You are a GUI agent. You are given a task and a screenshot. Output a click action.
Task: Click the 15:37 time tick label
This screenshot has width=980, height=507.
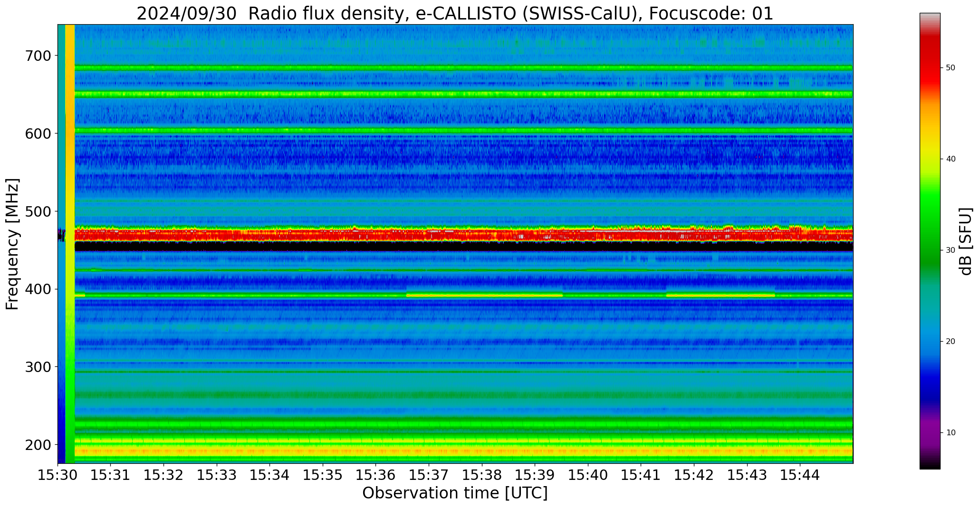tap(429, 475)
